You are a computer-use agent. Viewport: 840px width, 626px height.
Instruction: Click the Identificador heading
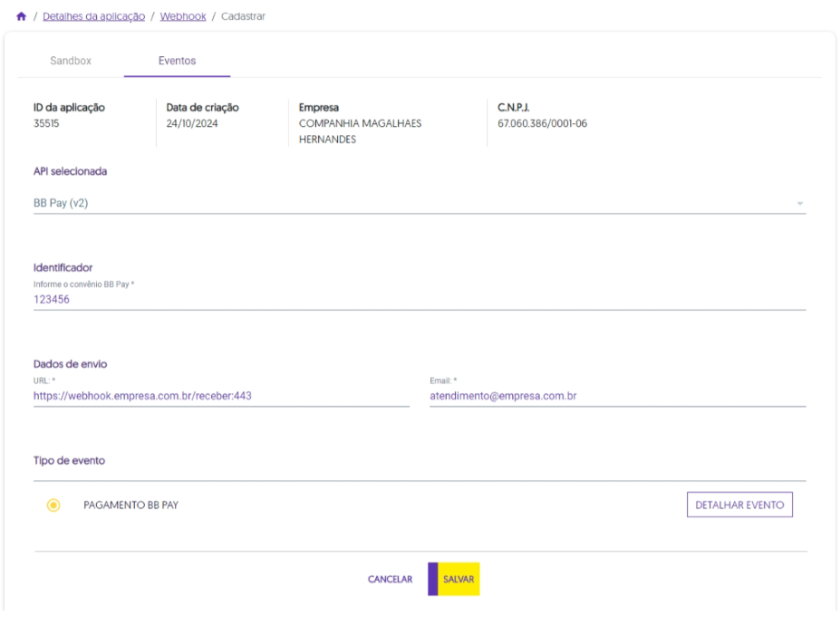point(63,268)
